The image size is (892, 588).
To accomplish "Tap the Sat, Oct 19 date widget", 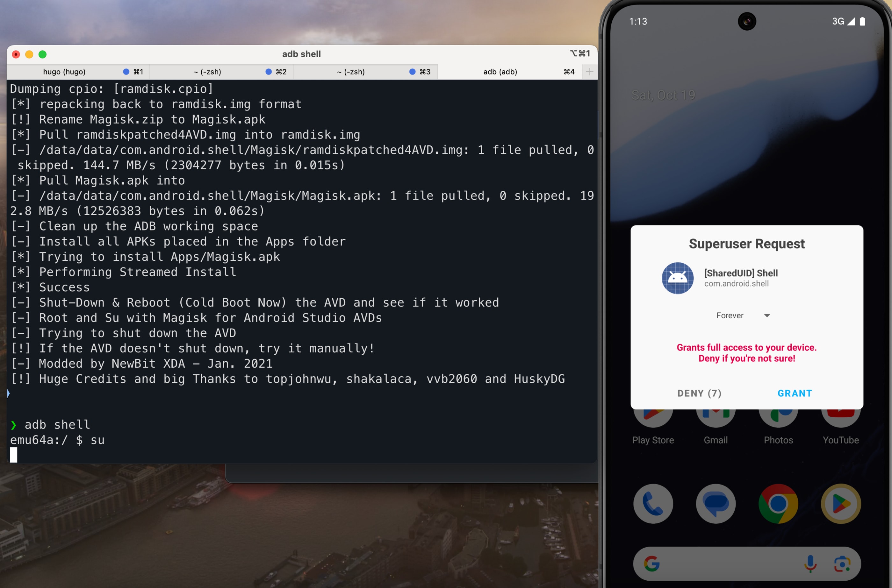I will [663, 95].
